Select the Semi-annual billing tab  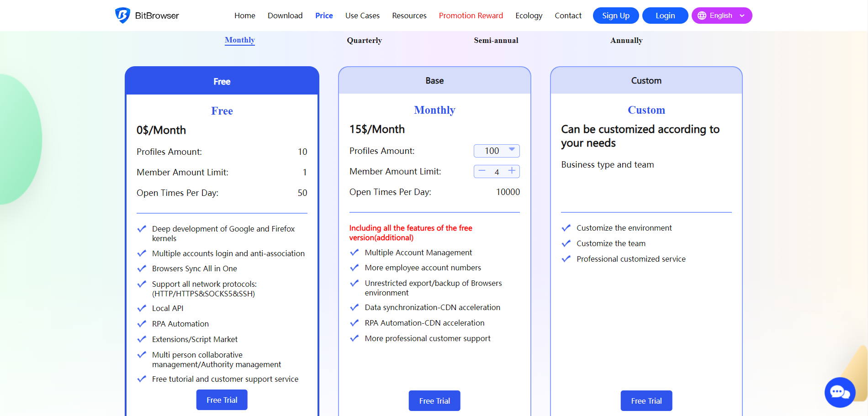pos(496,40)
